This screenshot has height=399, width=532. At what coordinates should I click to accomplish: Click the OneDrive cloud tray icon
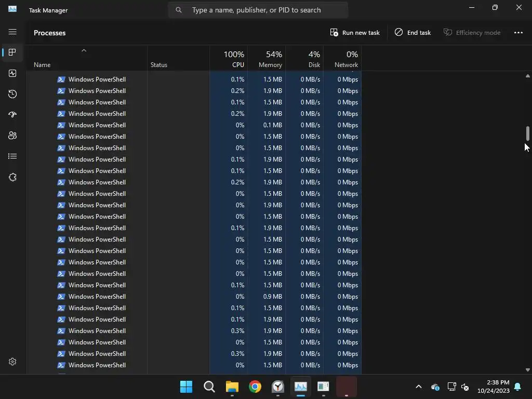click(435, 387)
